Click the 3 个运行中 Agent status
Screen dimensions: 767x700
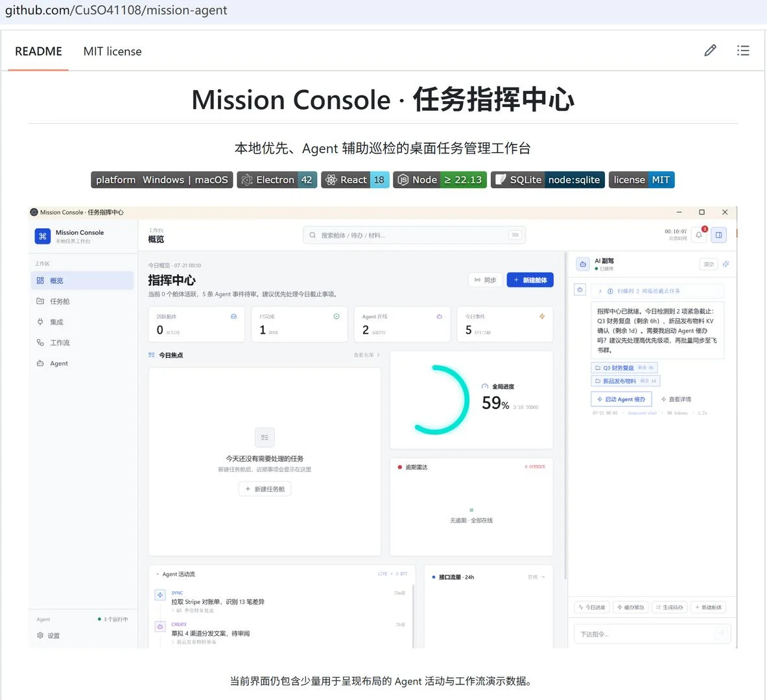click(x=113, y=619)
